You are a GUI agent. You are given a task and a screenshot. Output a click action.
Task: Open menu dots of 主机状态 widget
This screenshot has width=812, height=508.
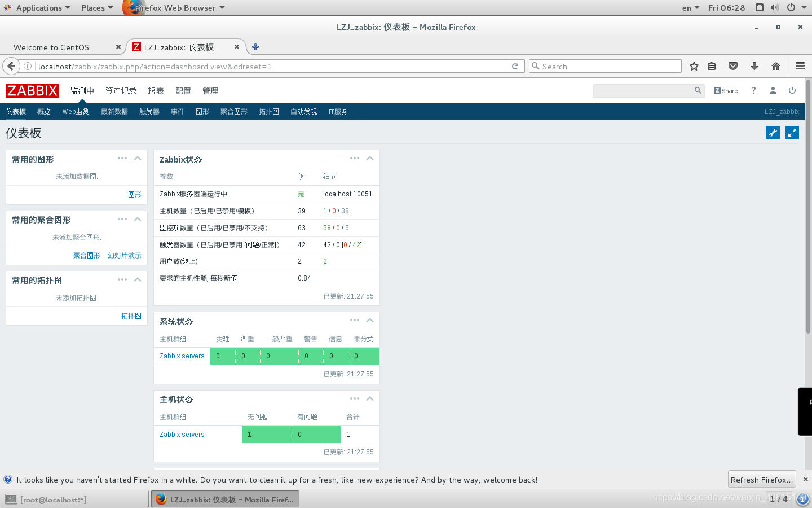click(x=355, y=398)
